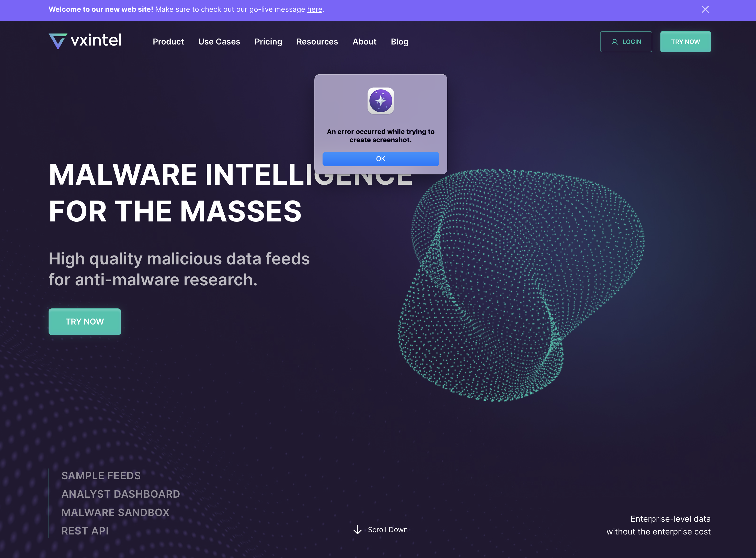Click the Scroll Down arrow icon

pos(357,530)
